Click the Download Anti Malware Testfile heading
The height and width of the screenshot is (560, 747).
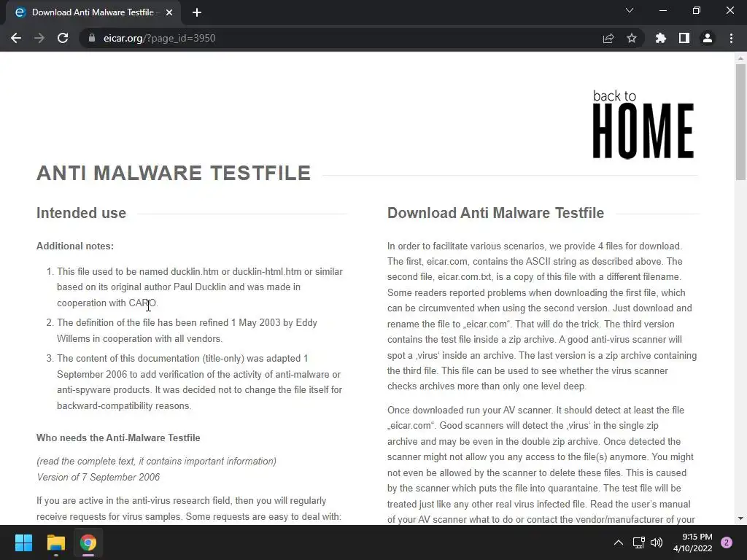495,213
